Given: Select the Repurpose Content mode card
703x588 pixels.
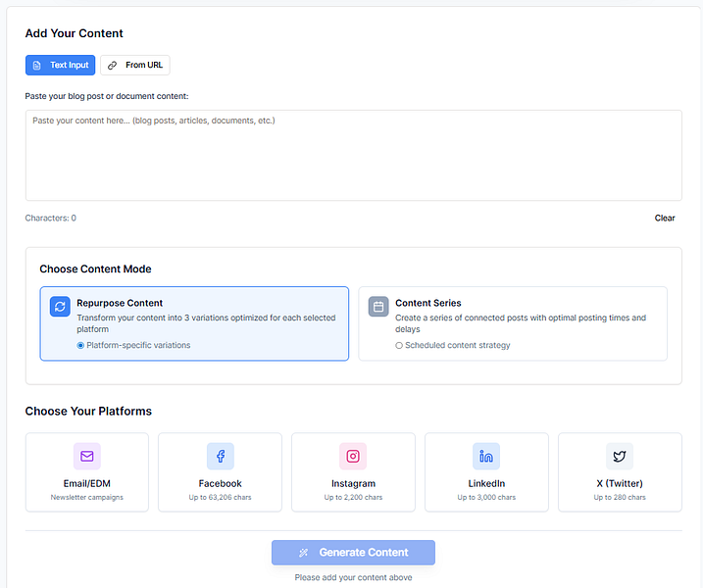Looking at the screenshot, I should click(194, 323).
